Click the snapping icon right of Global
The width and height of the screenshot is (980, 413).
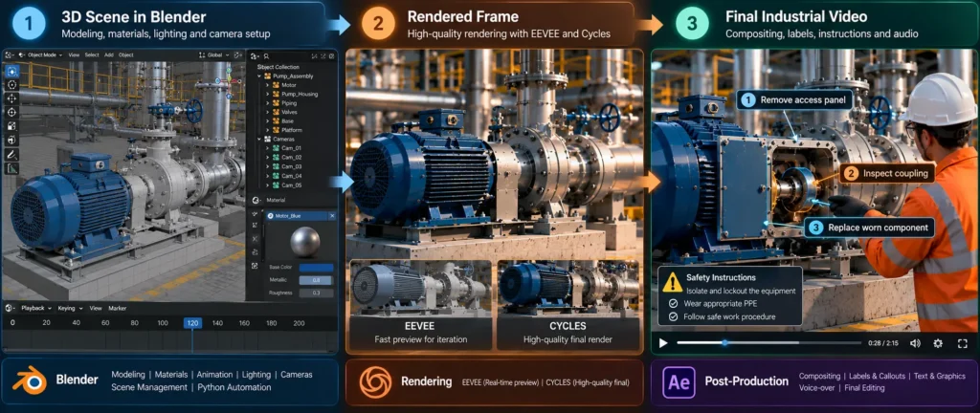(238, 54)
